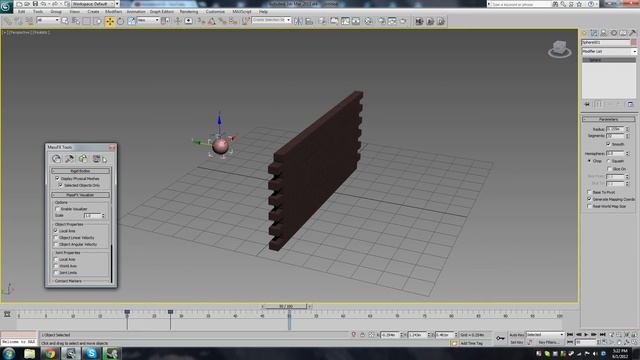640x360 pixels.
Task: Open the reference coordinate system dropdown
Action: click(148, 20)
